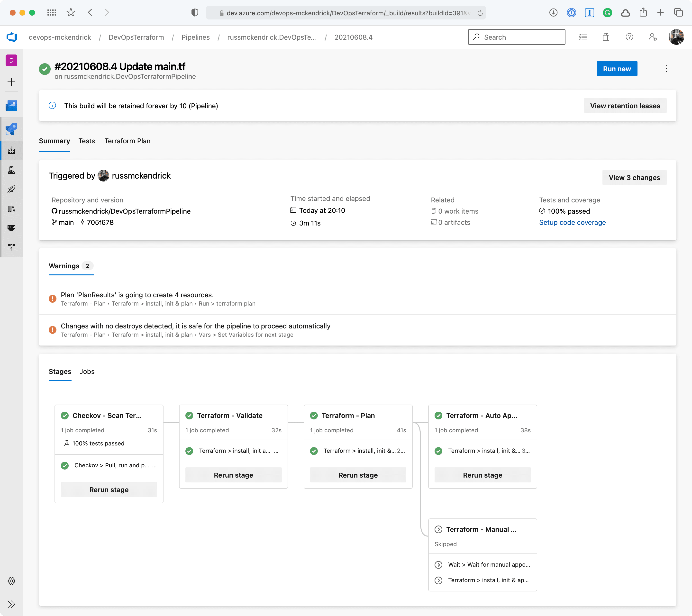The height and width of the screenshot is (616, 692).
Task: Click View retention leases button
Action: (625, 106)
